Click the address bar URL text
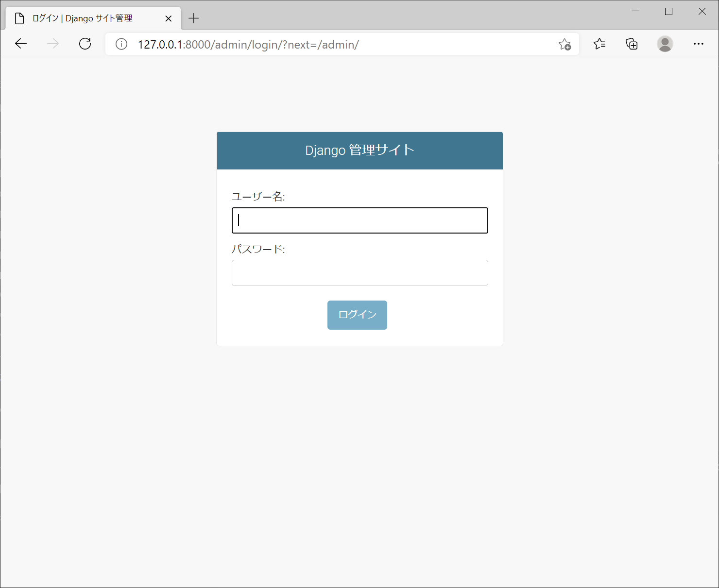The image size is (719, 588). pyautogui.click(x=248, y=45)
